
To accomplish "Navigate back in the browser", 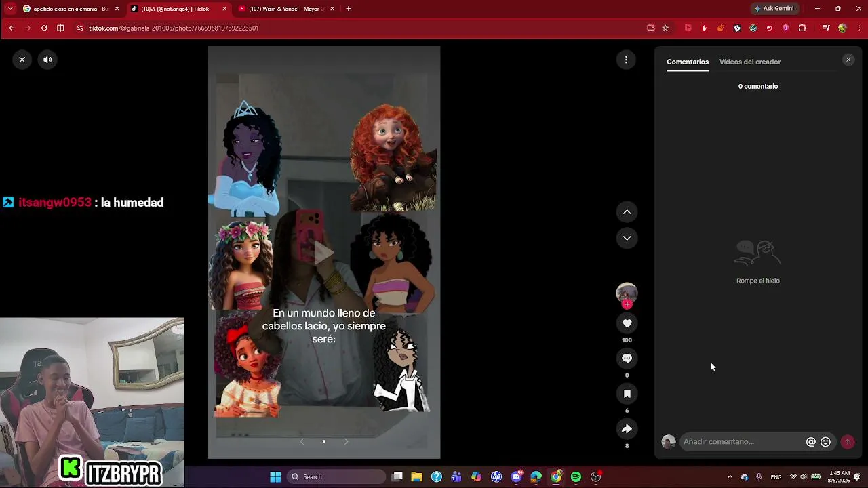I will [x=12, y=28].
